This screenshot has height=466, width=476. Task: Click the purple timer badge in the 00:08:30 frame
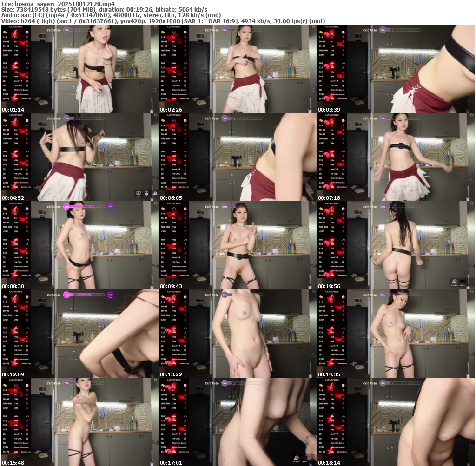[111, 206]
